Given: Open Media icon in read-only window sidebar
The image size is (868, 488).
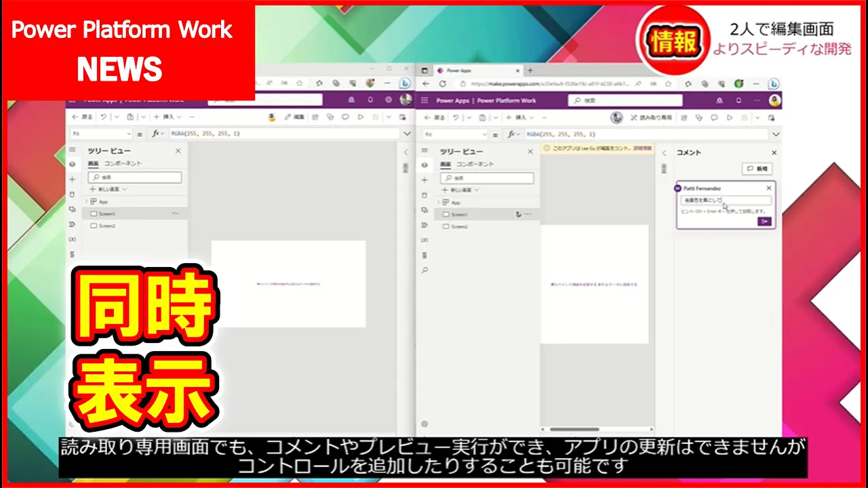Looking at the screenshot, I should [x=425, y=209].
